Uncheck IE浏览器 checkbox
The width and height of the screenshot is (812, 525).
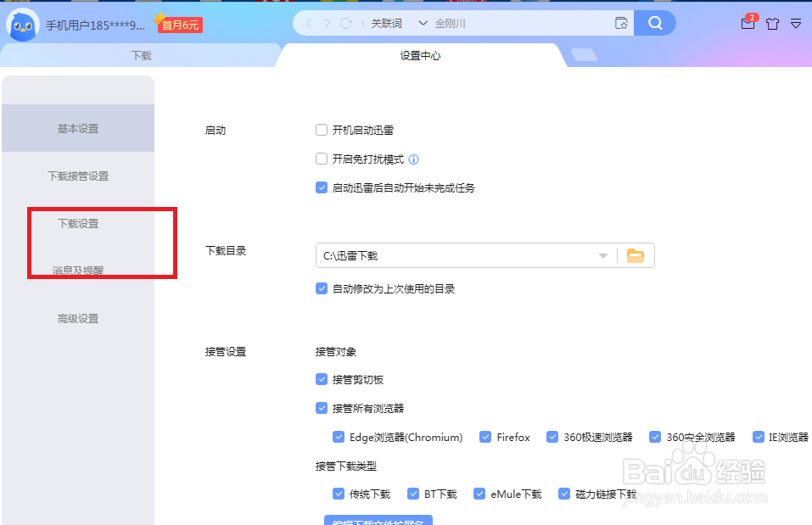(759, 437)
